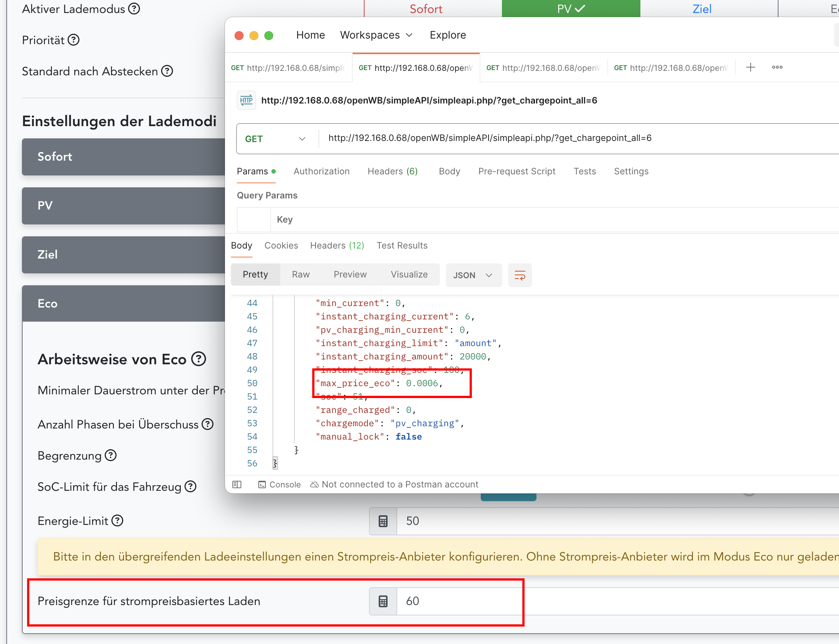
Task: Open the three-dots tab options menu
Action: point(777,68)
